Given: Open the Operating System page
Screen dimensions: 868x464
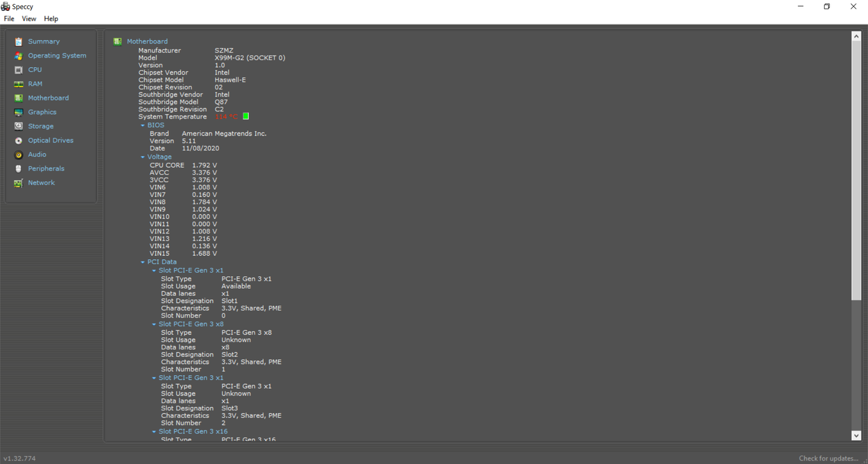Looking at the screenshot, I should click(57, 56).
